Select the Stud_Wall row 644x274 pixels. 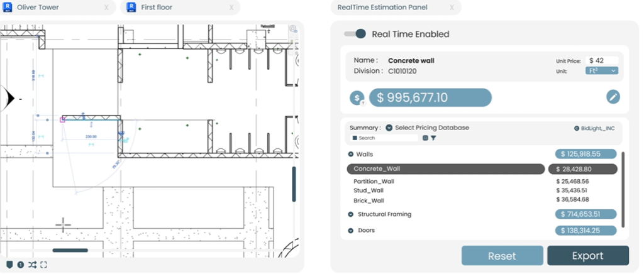[369, 191]
